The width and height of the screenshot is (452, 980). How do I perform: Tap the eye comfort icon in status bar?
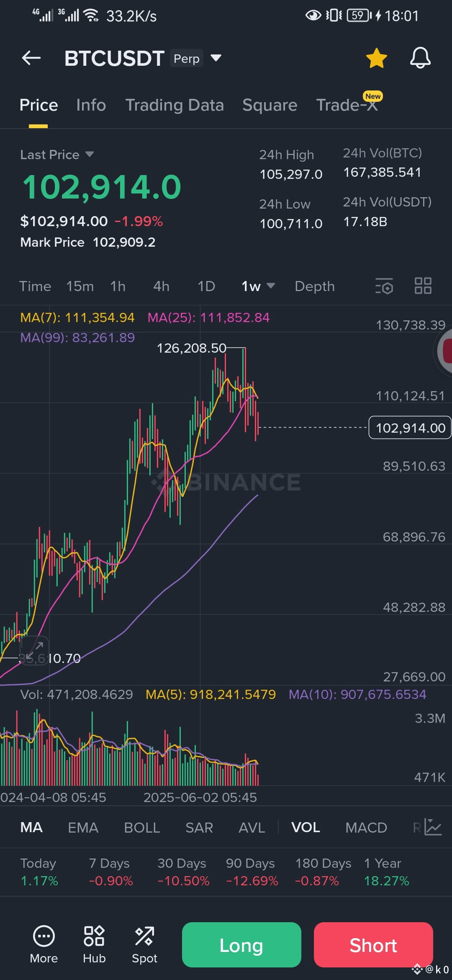pos(313,15)
